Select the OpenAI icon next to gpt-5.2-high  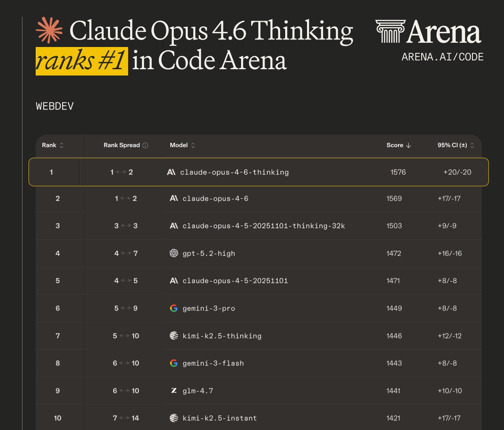(173, 253)
